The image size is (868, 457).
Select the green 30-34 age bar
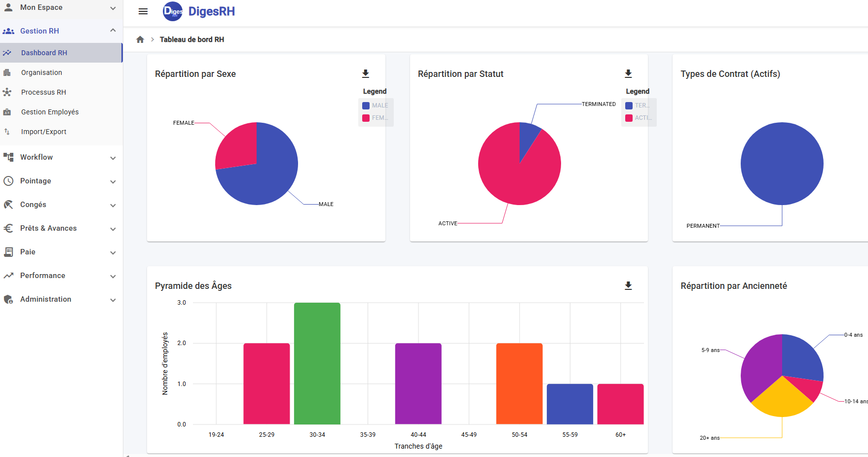[x=317, y=365]
